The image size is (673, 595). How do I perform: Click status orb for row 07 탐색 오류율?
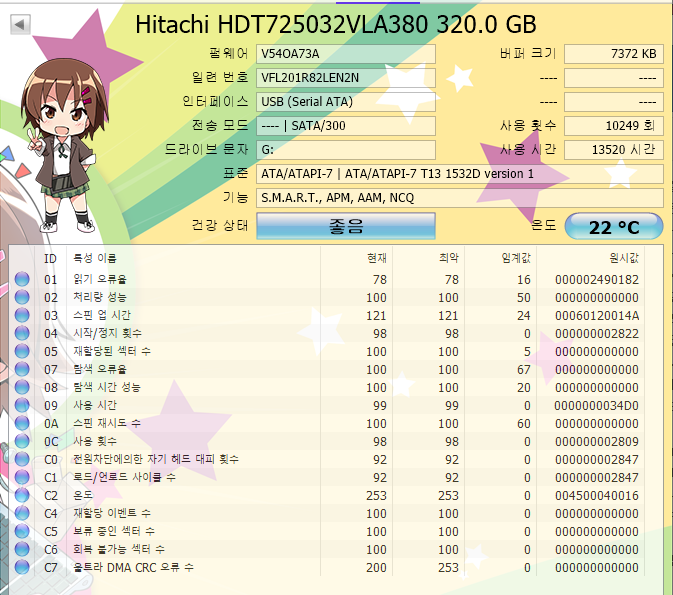[x=22, y=370]
